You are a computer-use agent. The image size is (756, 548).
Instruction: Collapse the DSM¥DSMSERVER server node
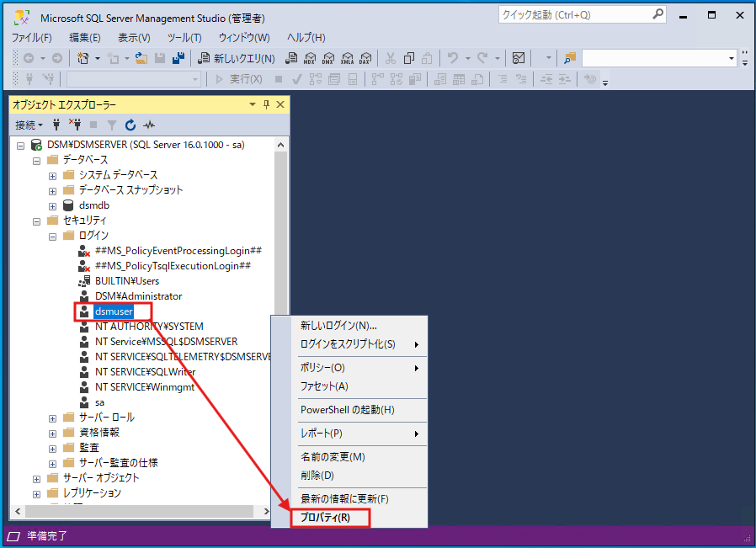pyautogui.click(x=20, y=146)
